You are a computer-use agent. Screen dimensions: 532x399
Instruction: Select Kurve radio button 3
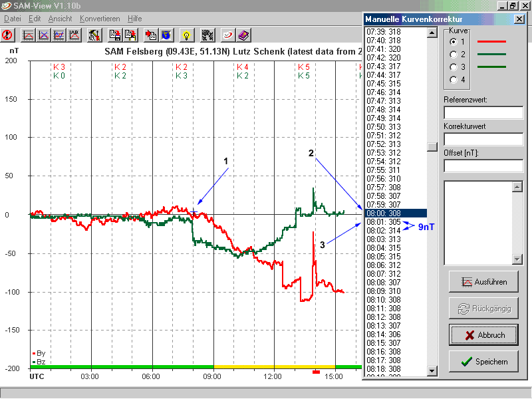click(454, 67)
